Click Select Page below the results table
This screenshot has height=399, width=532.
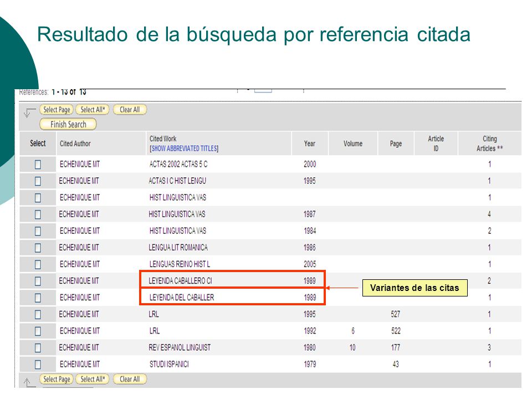pyautogui.click(x=57, y=379)
